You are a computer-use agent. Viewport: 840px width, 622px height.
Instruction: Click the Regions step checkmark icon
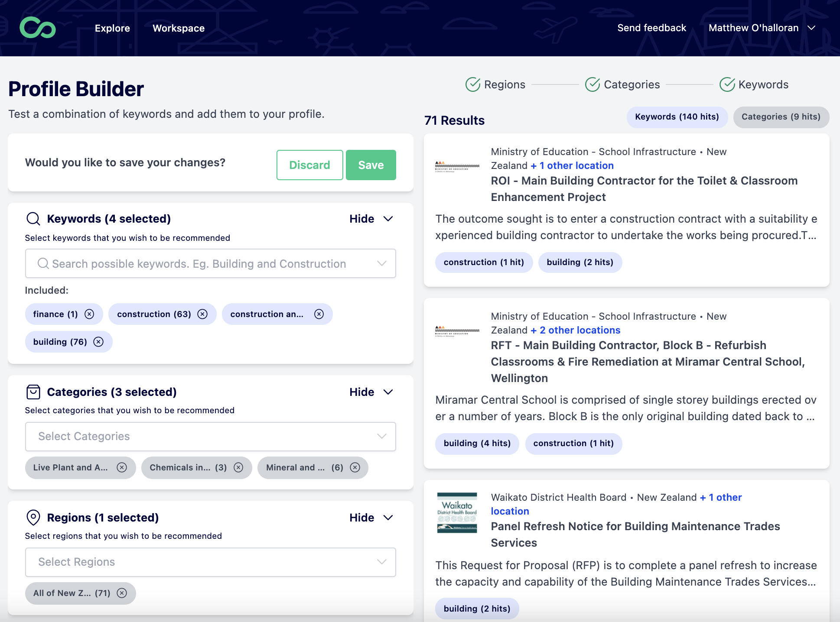(x=473, y=84)
